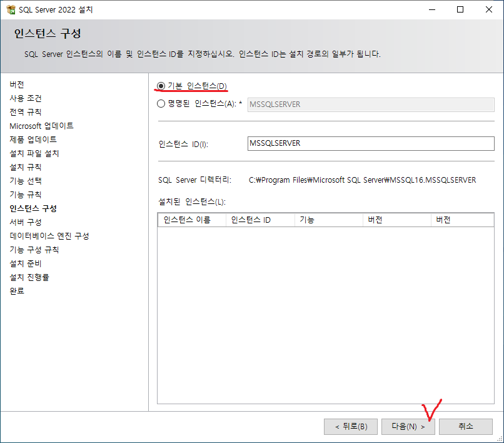
Task: Close the SQL Server 2022 설치 window
Action: tap(489, 9)
